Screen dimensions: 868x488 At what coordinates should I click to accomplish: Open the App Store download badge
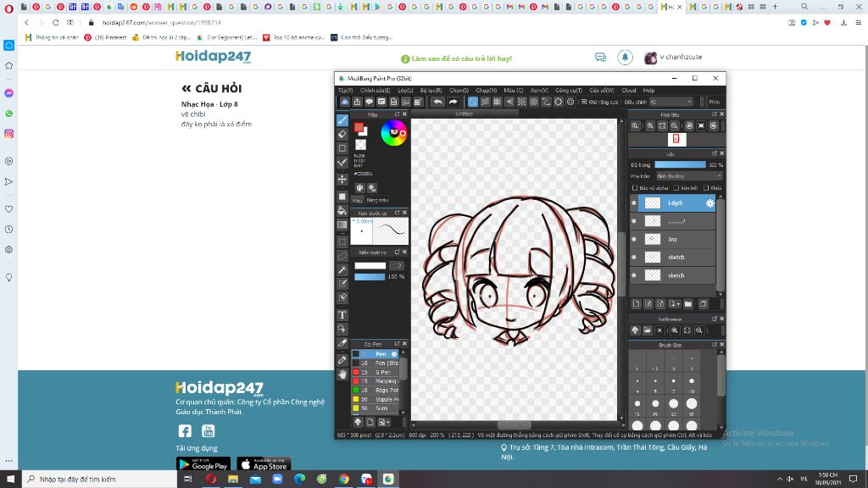tap(264, 464)
